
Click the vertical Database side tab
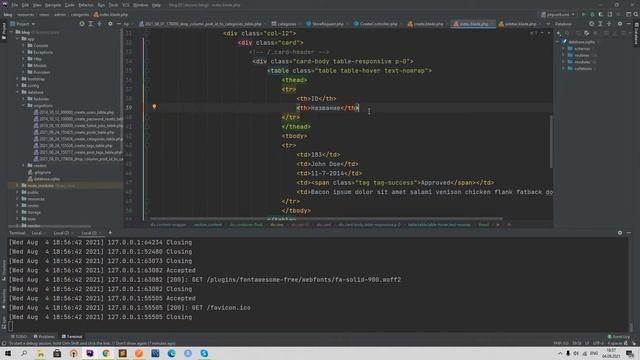636,33
